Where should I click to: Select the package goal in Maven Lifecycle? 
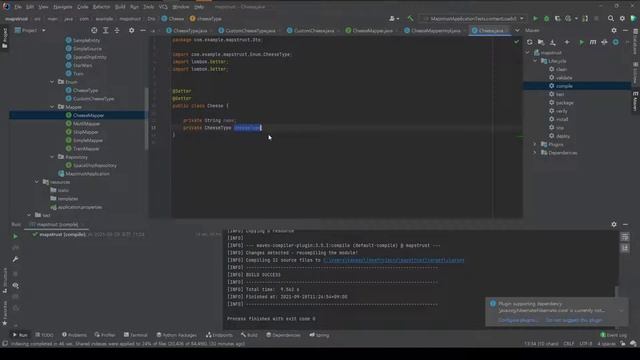pyautogui.click(x=564, y=103)
